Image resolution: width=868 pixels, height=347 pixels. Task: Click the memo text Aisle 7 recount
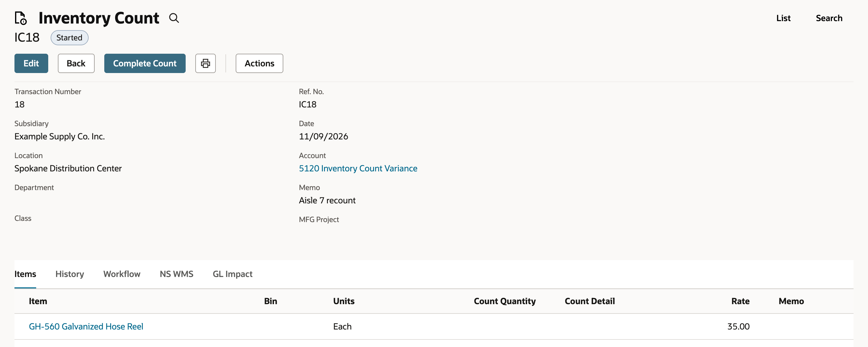pos(327,200)
